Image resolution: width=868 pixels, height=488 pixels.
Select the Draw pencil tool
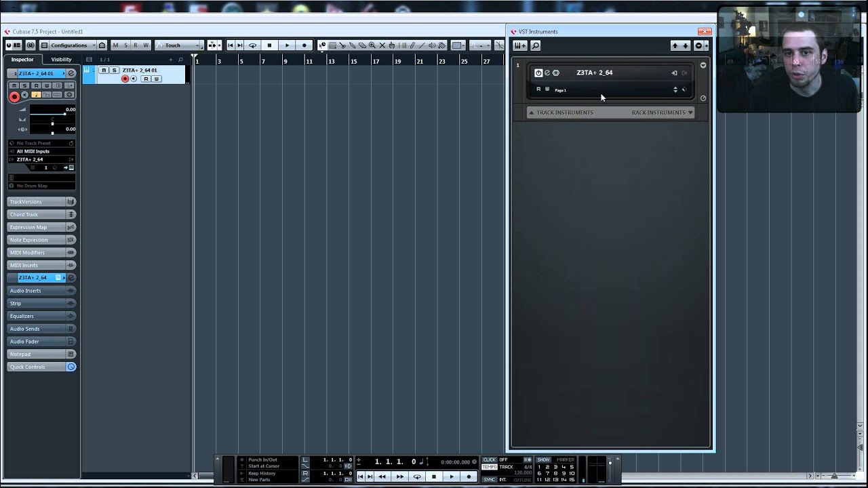[412, 45]
